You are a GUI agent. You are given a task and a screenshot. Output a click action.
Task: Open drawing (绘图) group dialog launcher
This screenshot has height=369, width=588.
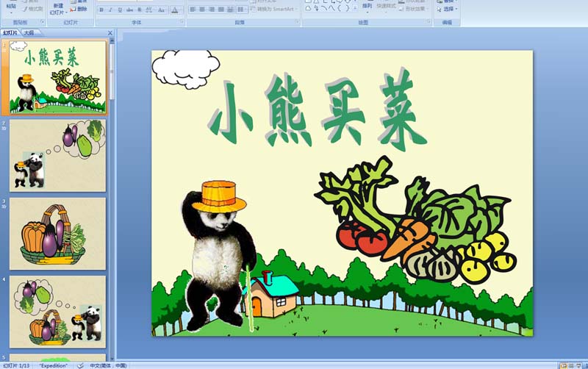(429, 22)
